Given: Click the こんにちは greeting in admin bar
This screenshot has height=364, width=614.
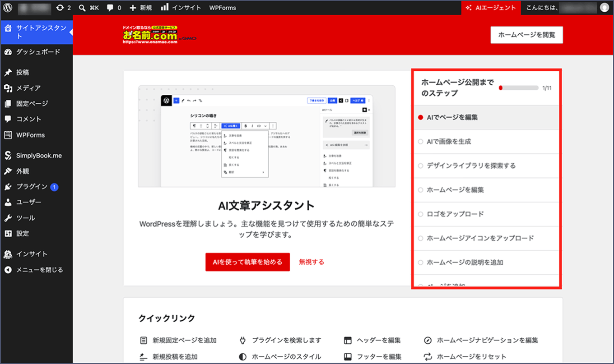Looking at the screenshot, I should (542, 8).
